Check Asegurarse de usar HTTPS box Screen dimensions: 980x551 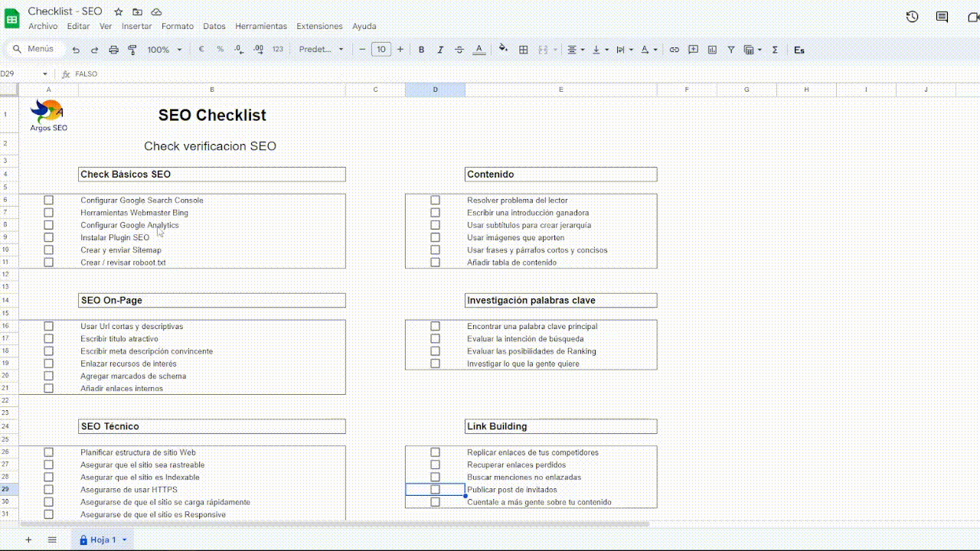click(48, 490)
